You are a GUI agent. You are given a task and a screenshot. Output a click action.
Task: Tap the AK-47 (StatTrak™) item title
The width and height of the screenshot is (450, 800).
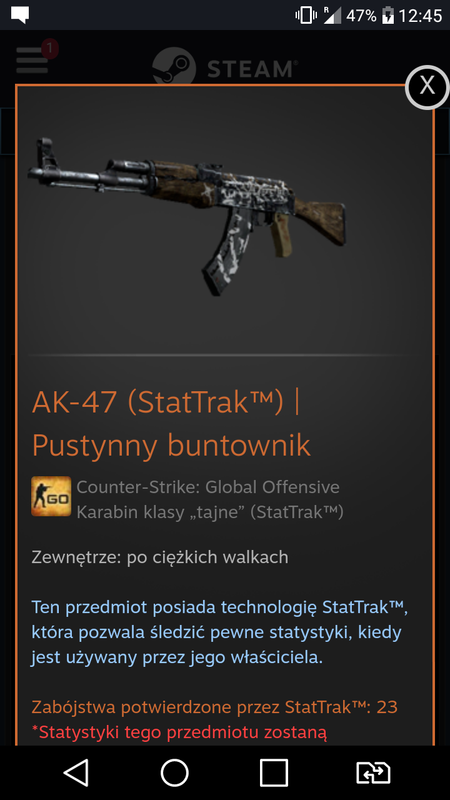[170, 423]
